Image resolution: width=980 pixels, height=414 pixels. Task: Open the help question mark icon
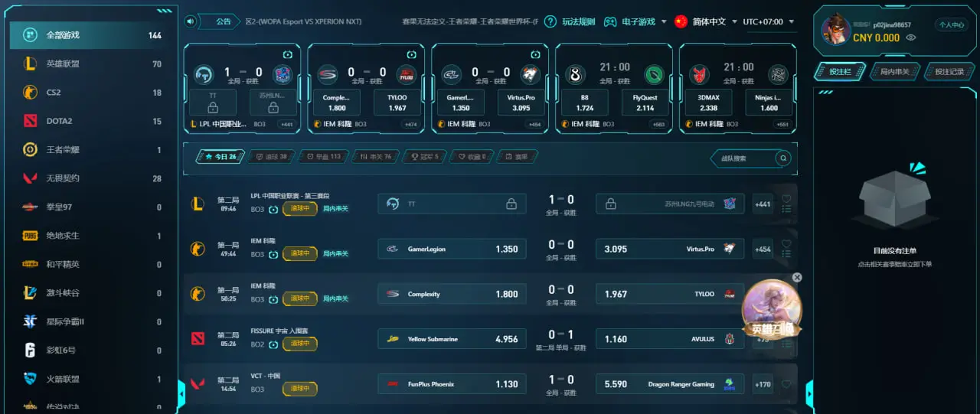pos(550,21)
